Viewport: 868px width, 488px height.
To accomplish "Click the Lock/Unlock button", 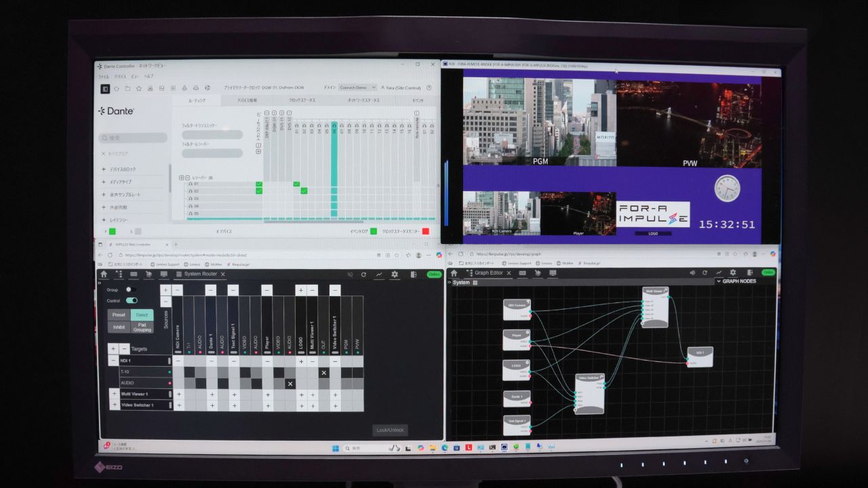I will click(x=390, y=430).
